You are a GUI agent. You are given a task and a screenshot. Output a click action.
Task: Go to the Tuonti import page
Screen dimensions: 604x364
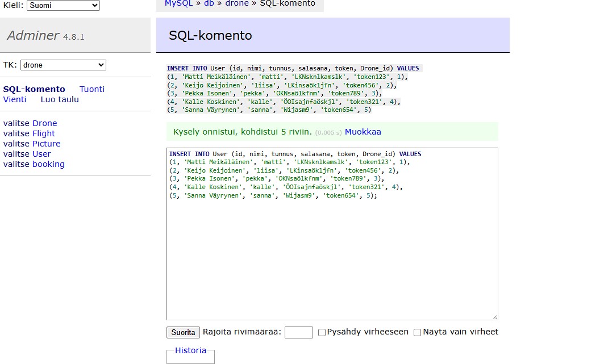[92, 89]
